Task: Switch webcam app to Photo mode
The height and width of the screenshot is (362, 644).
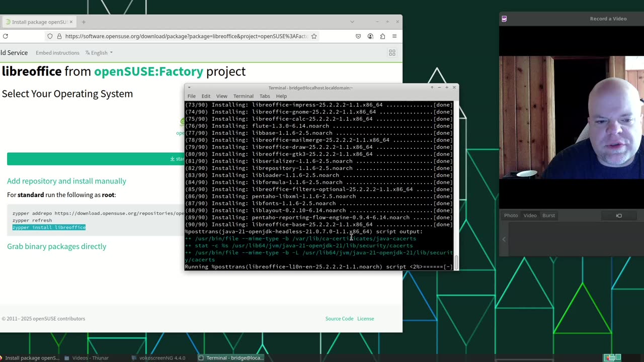Action: pos(511,216)
